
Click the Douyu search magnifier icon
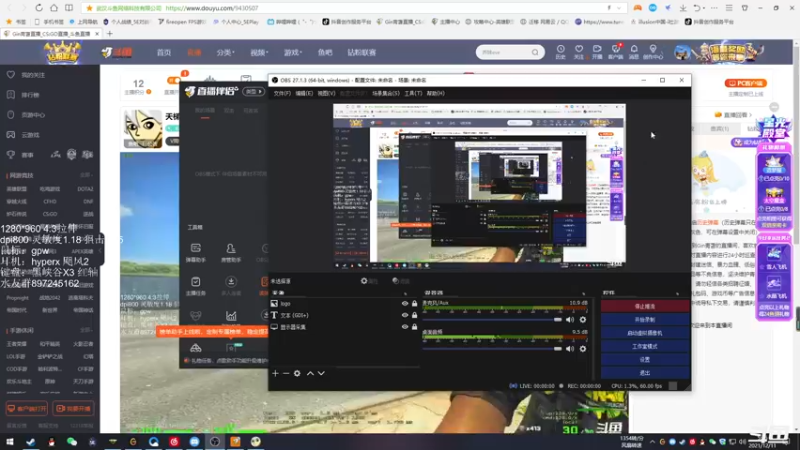tap(535, 52)
